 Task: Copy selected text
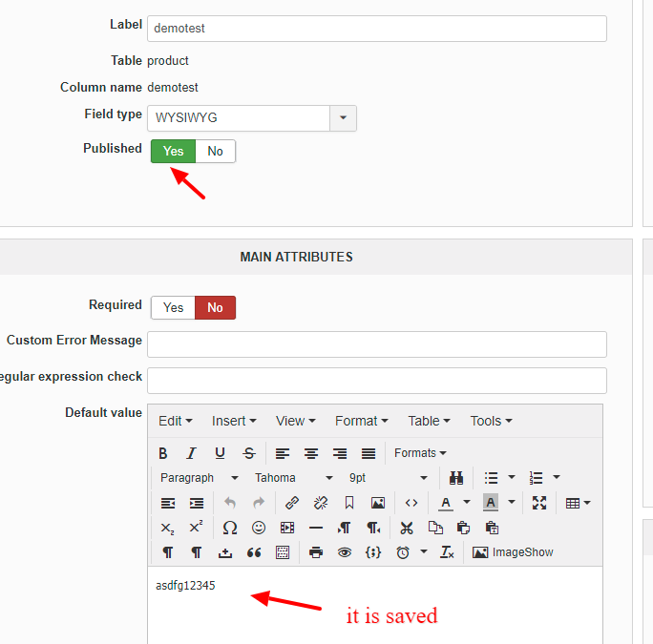[435, 528]
